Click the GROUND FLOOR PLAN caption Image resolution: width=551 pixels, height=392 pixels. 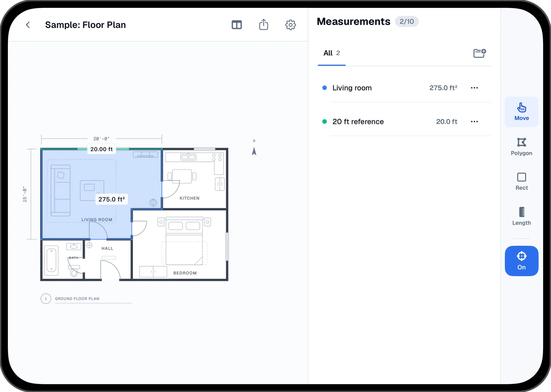pyautogui.click(x=77, y=299)
